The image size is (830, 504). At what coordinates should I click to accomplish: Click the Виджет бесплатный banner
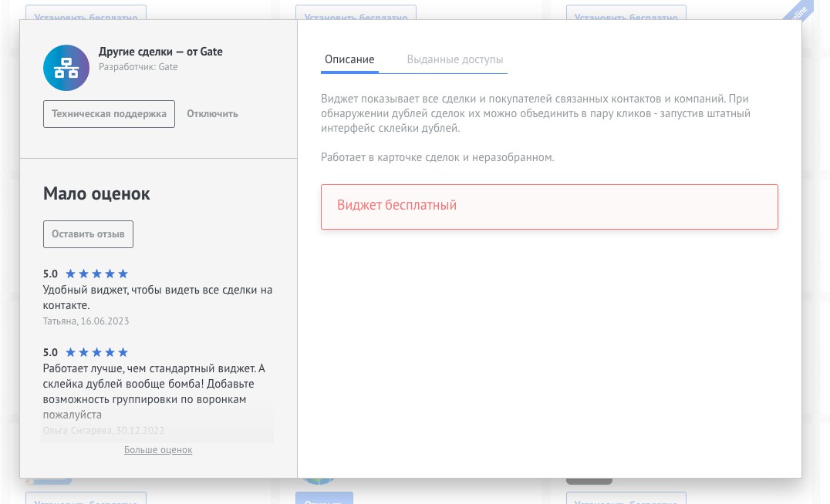pos(549,206)
